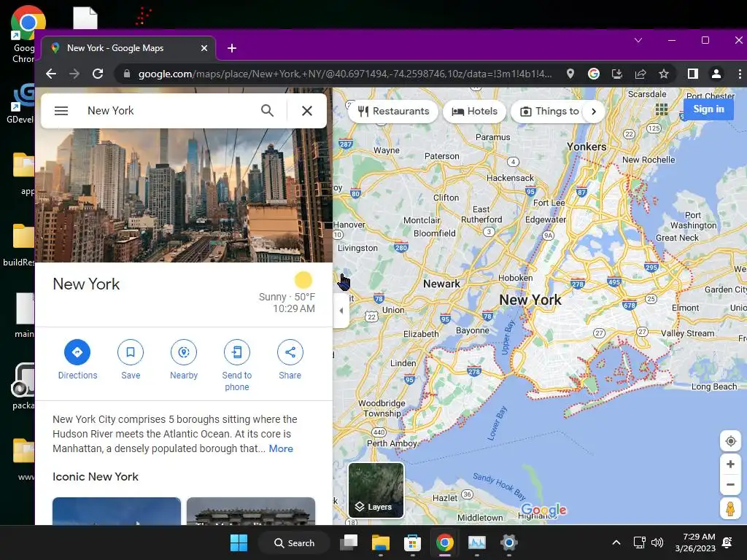This screenshot has height=560, width=747.
Task: Click the sunny weather icon
Action: tap(303, 280)
